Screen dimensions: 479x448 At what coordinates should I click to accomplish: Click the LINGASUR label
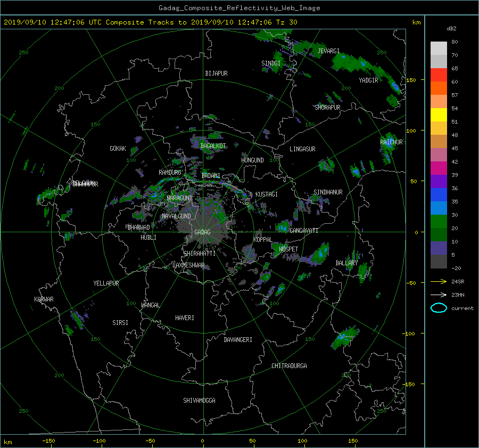tap(302, 149)
